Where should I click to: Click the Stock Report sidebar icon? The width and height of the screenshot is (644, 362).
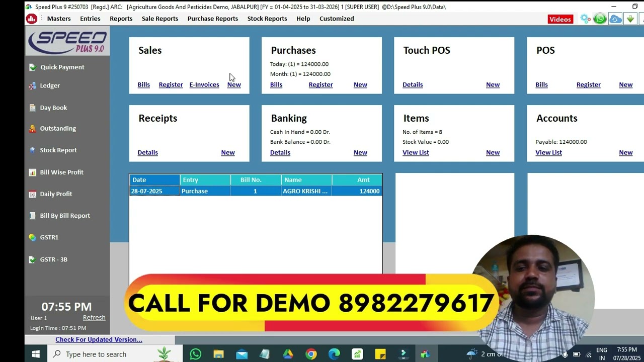pos(33,150)
